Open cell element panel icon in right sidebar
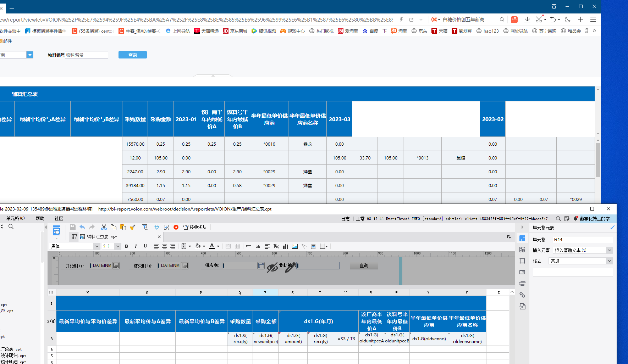The width and height of the screenshot is (628, 364). pos(522,238)
